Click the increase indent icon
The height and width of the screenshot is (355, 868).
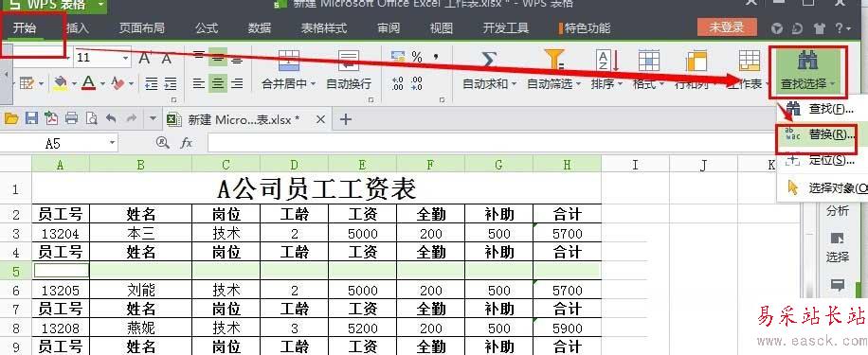[x=170, y=83]
